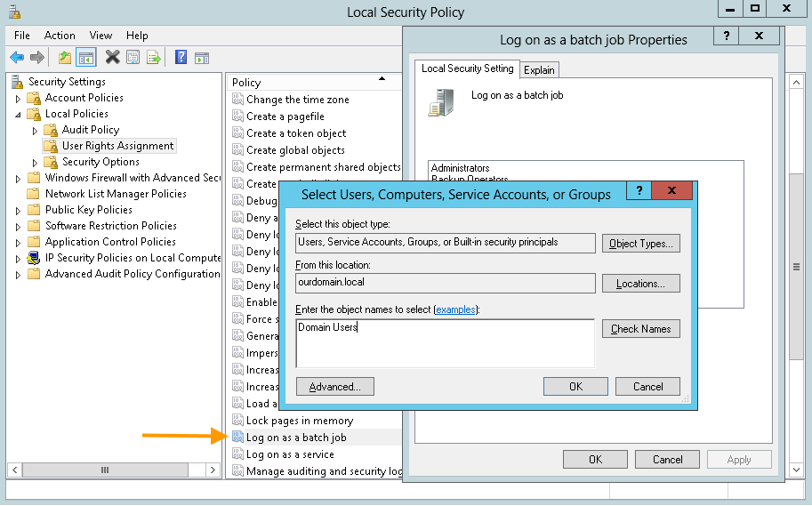The width and height of the screenshot is (812, 506).
Task: Click the vertical scrollbar up arrow
Action: coord(797,82)
